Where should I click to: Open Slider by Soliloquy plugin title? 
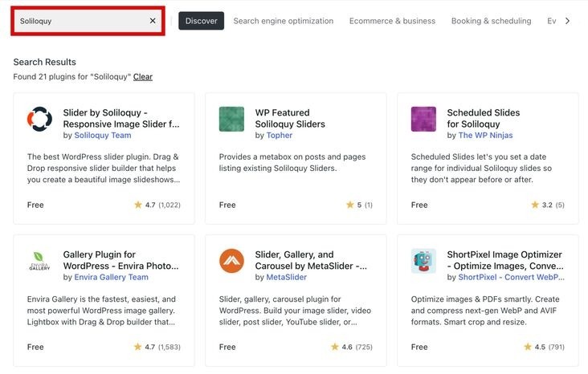tap(121, 118)
